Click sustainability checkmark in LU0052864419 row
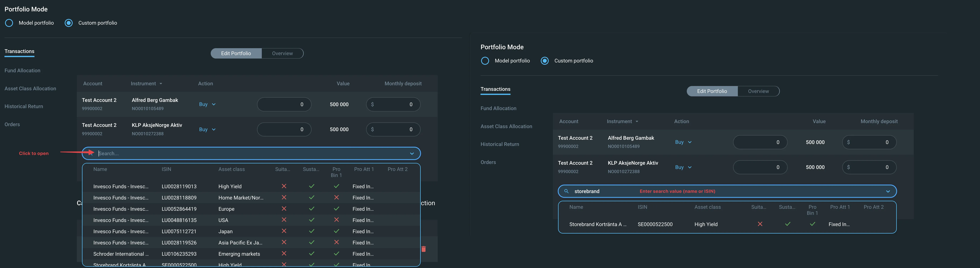Image resolution: width=980 pixels, height=268 pixels. point(312,209)
